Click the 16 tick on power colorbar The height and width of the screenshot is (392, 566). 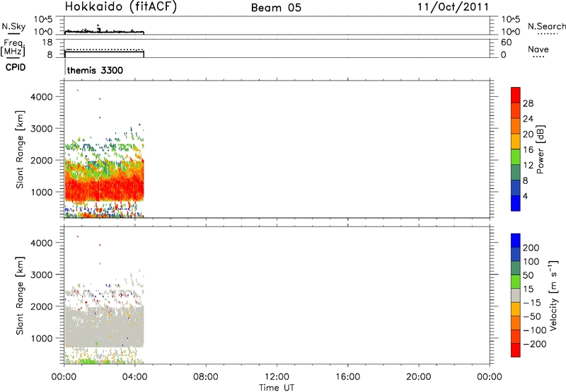pyautogui.click(x=528, y=150)
